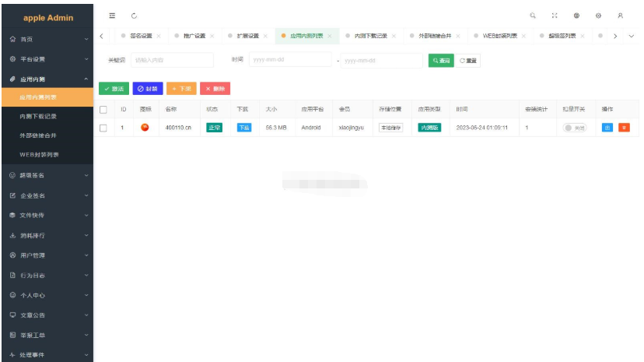This screenshot has width=644, height=362.
Task: Open the tab options dropdown chevron
Action: click(x=632, y=36)
